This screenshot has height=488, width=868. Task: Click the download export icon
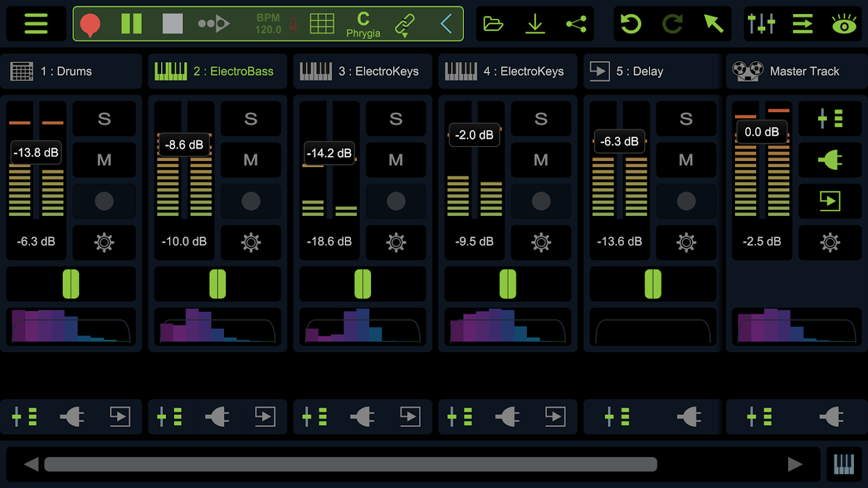pyautogui.click(x=535, y=24)
